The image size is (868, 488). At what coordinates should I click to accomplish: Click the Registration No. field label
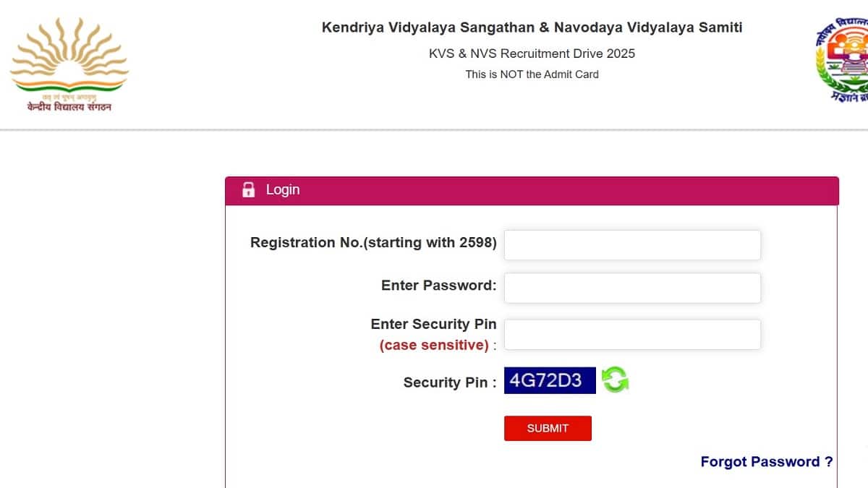pyautogui.click(x=373, y=243)
